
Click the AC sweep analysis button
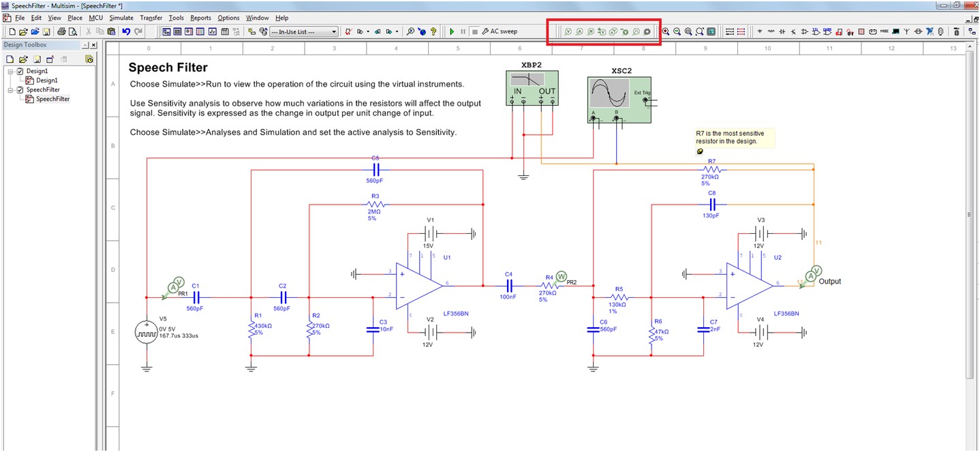click(500, 31)
